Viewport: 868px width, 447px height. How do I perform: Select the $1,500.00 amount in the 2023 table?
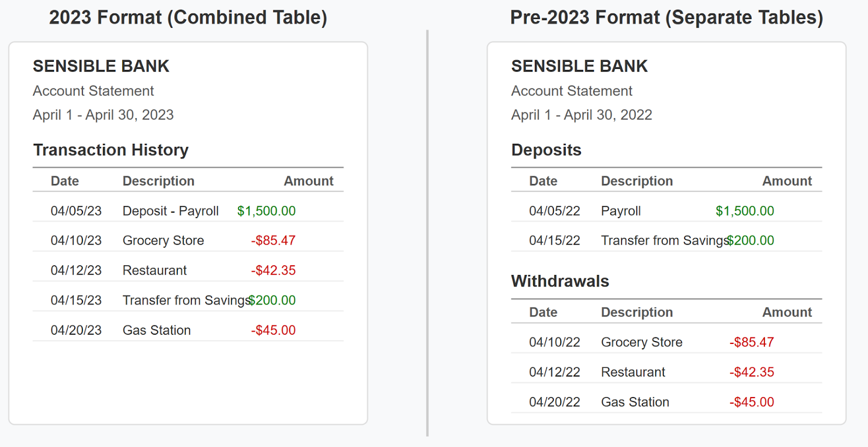click(266, 211)
